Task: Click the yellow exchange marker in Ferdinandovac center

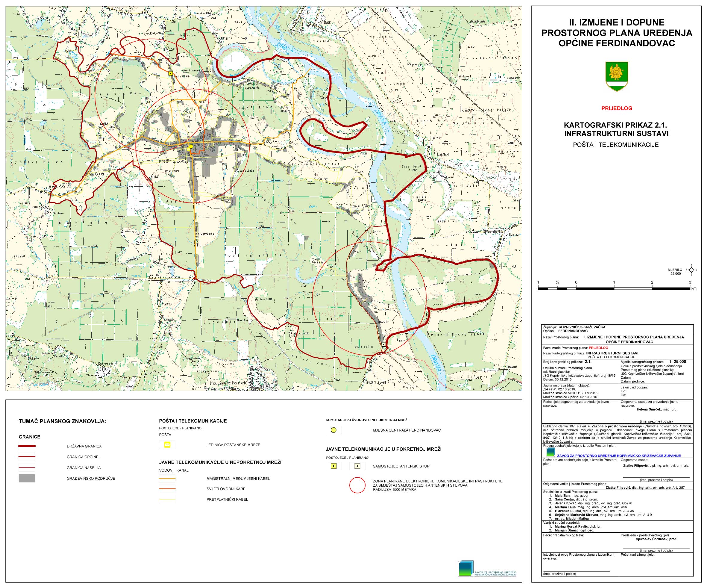Action: [x=191, y=146]
